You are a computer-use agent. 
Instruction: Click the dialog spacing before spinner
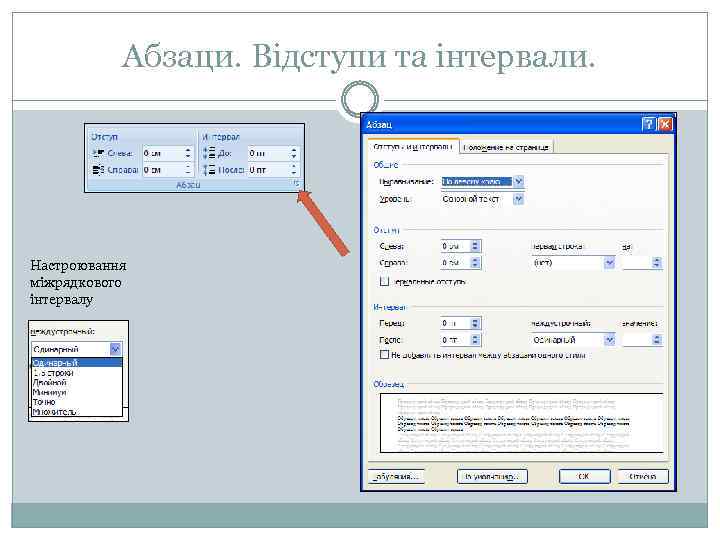475,323
